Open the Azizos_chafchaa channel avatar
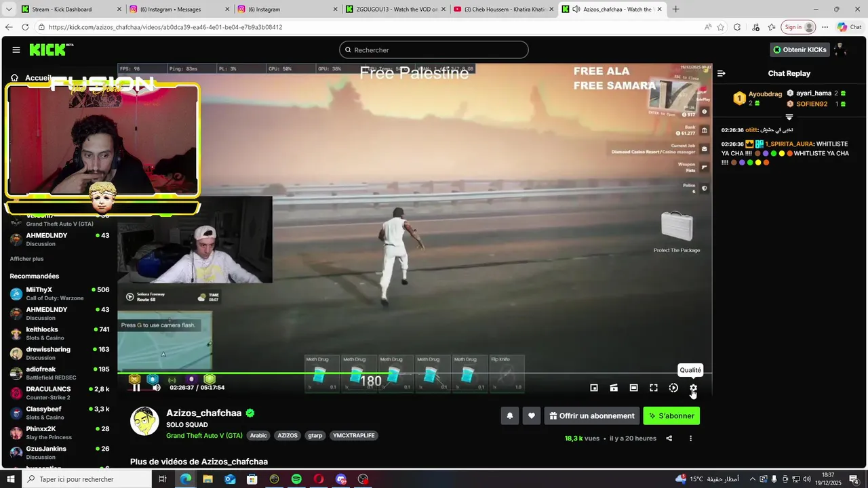The image size is (868, 488). (144, 421)
